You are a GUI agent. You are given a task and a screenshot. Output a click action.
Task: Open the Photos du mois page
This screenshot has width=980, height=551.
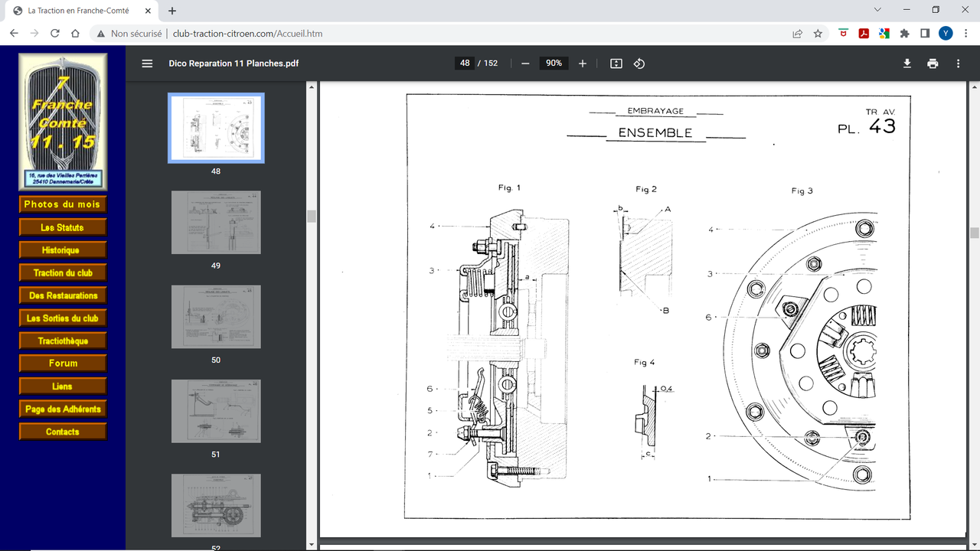click(62, 204)
